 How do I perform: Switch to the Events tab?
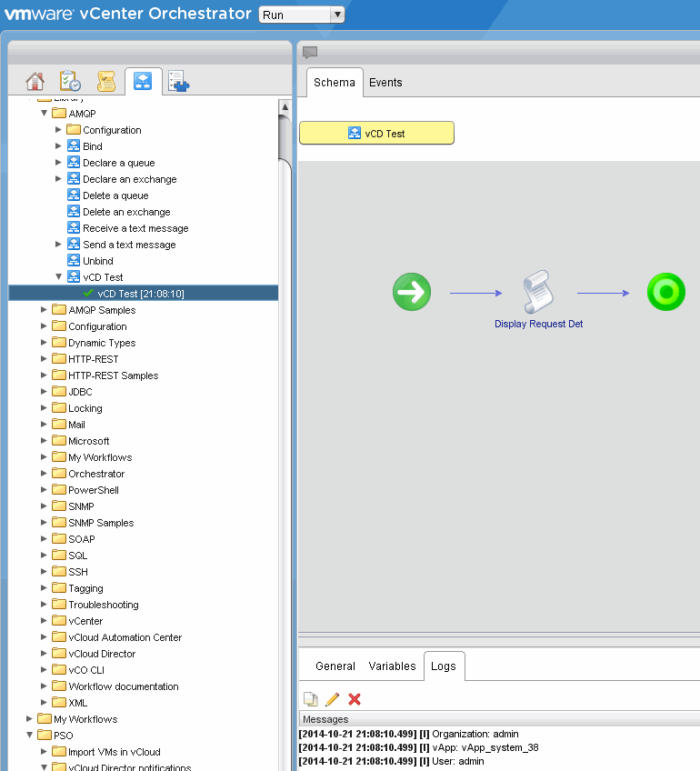[385, 83]
